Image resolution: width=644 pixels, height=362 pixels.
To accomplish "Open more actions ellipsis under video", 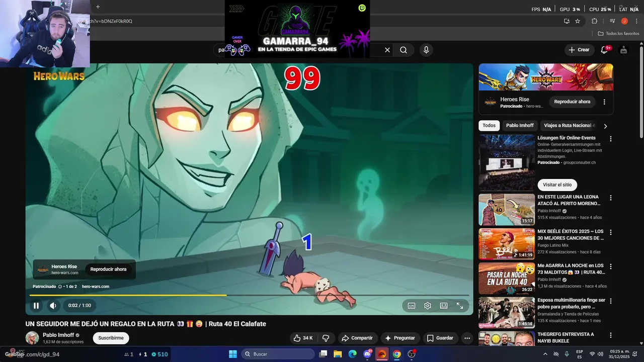I will point(467,338).
